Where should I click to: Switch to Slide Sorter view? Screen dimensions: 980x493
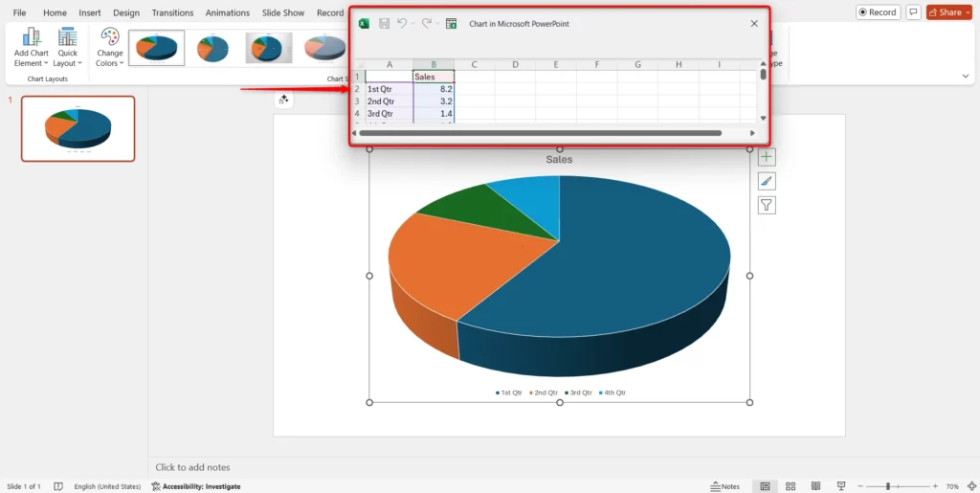point(790,486)
